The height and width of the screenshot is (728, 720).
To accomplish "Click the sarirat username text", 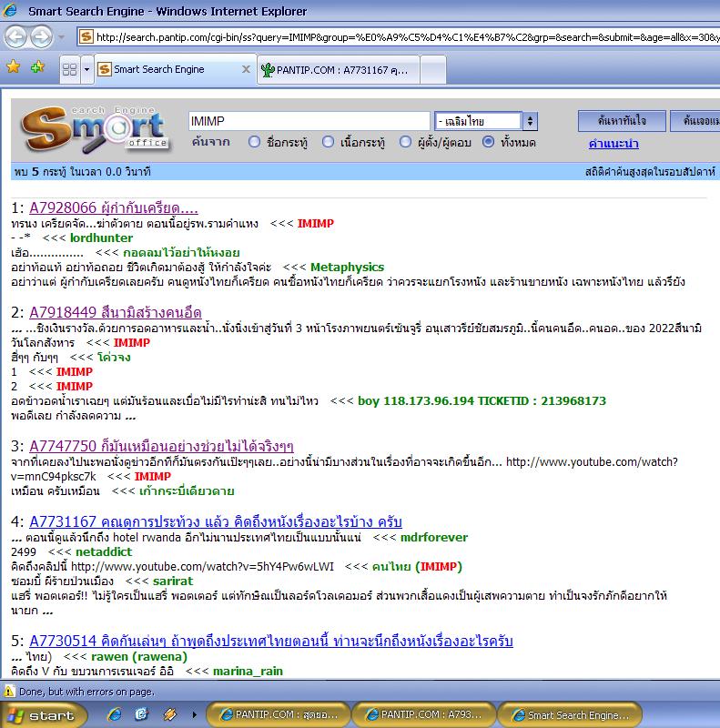I will coord(173,581).
